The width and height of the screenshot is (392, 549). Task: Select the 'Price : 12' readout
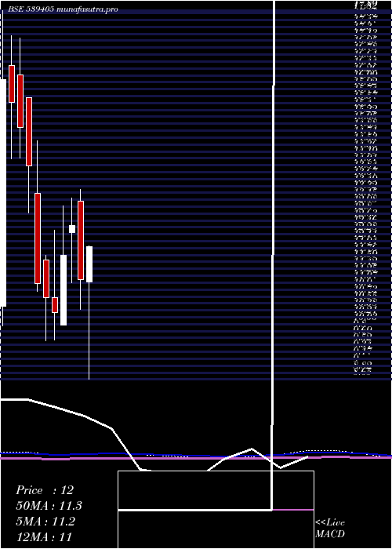[x=45, y=490]
